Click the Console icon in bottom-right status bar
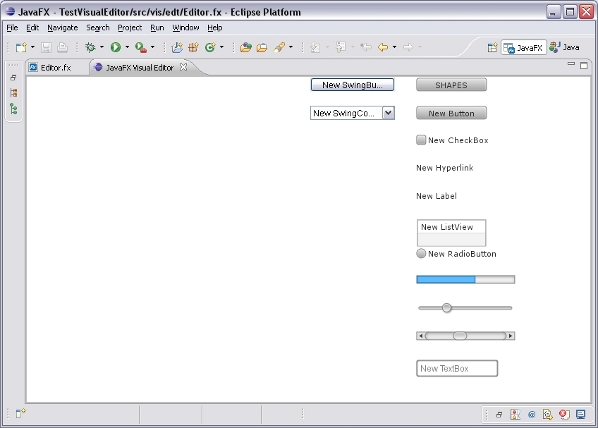 pos(580,415)
